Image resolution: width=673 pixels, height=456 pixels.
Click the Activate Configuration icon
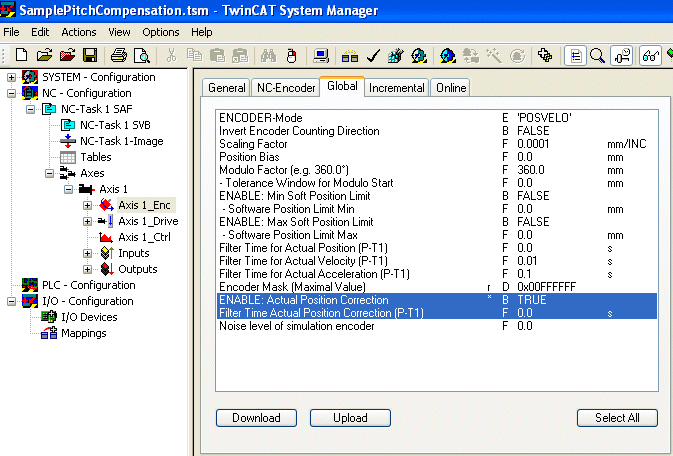(x=396, y=55)
